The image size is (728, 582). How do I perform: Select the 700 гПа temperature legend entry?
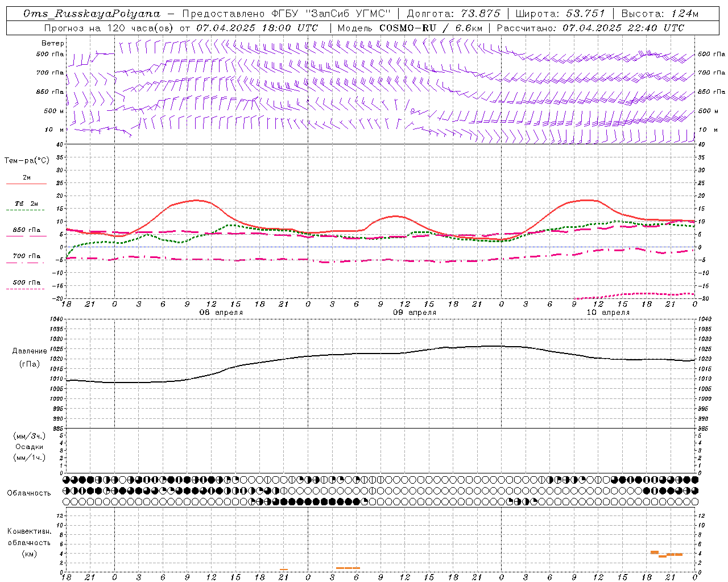pos(26,258)
